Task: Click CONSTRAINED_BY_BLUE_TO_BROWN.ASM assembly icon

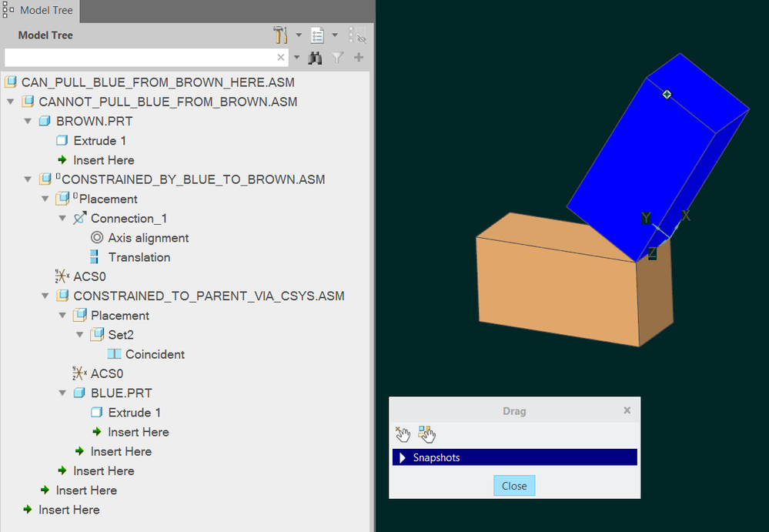Action: (45, 179)
